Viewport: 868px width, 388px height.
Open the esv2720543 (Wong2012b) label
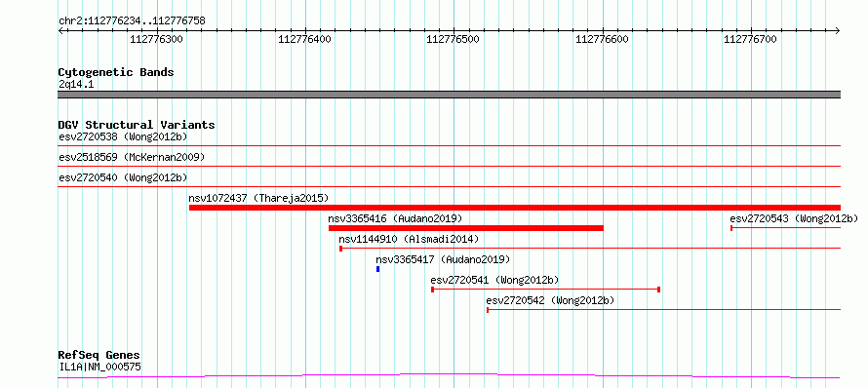coord(793,218)
